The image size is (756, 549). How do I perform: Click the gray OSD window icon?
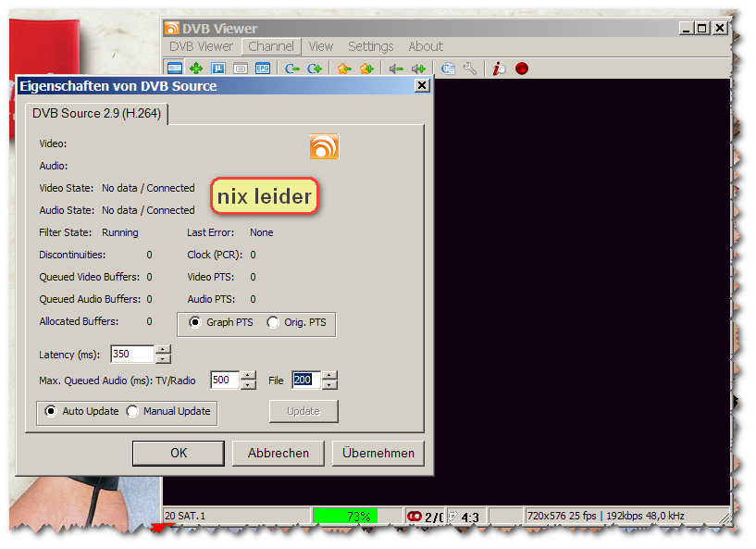point(240,69)
